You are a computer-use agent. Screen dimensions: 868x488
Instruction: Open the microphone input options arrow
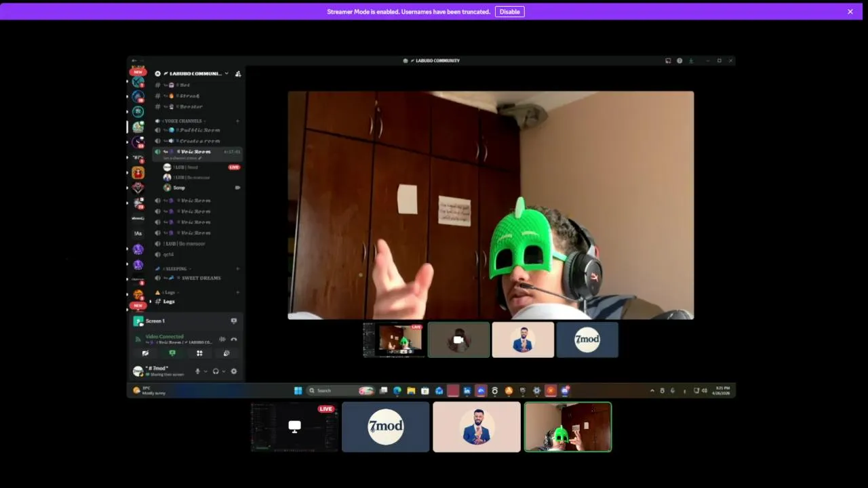[x=205, y=371]
